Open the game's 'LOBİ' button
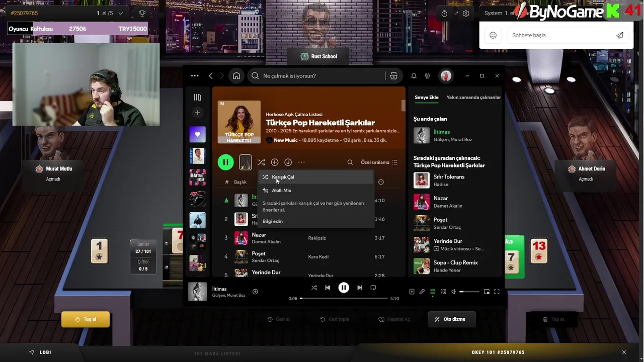Image resolution: width=644 pixels, height=362 pixels. (x=40, y=352)
